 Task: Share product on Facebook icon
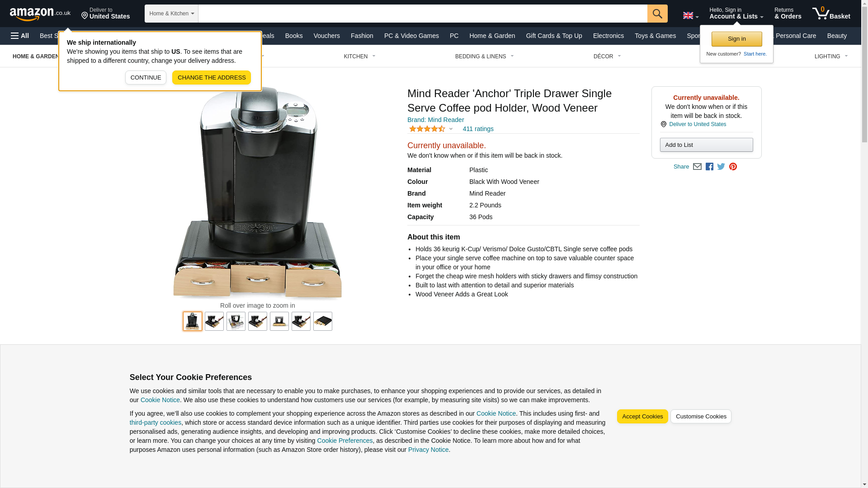[709, 167]
